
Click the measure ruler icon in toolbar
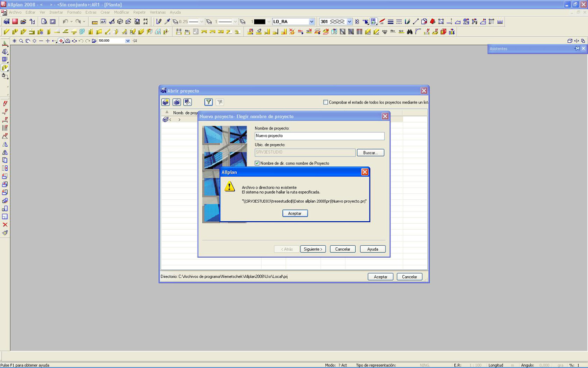click(95, 22)
